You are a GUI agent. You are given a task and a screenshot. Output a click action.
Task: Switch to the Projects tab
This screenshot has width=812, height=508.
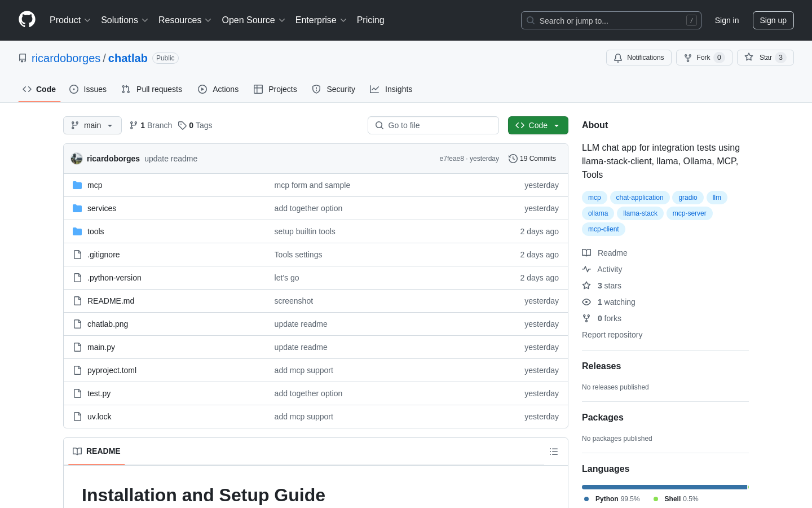275,89
